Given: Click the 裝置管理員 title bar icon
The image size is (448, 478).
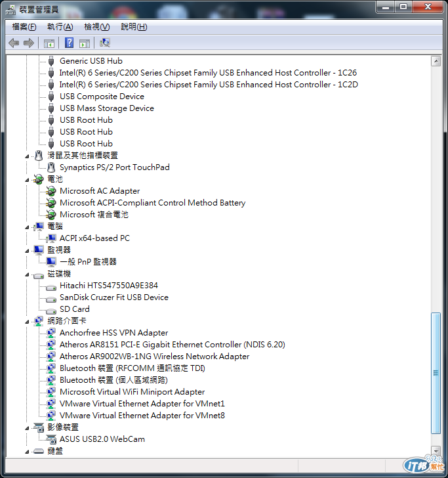Looking at the screenshot, I should [x=10, y=10].
